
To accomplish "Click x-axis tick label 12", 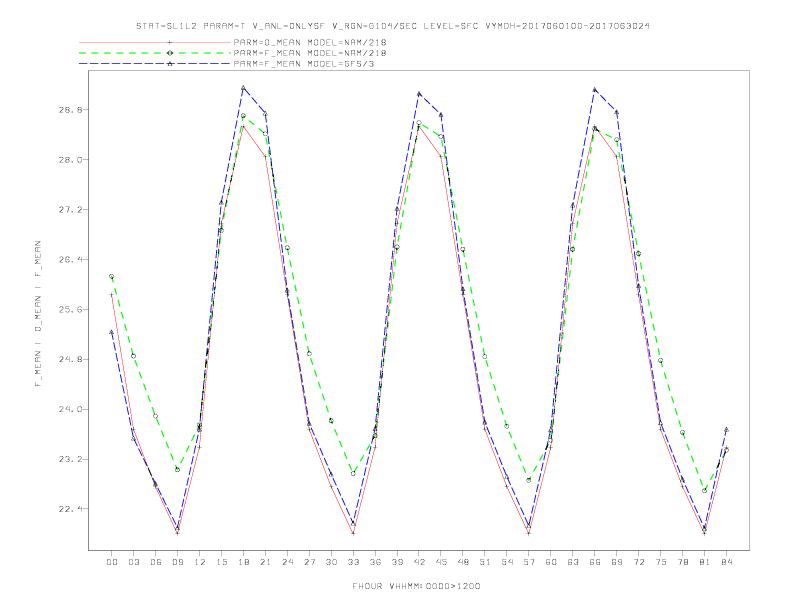I will pyautogui.click(x=200, y=562).
